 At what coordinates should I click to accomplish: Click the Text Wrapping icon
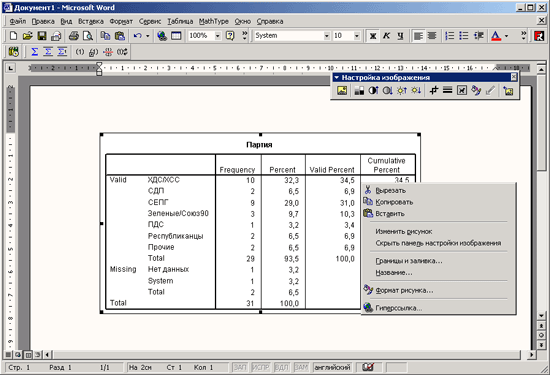pyautogui.click(x=462, y=91)
